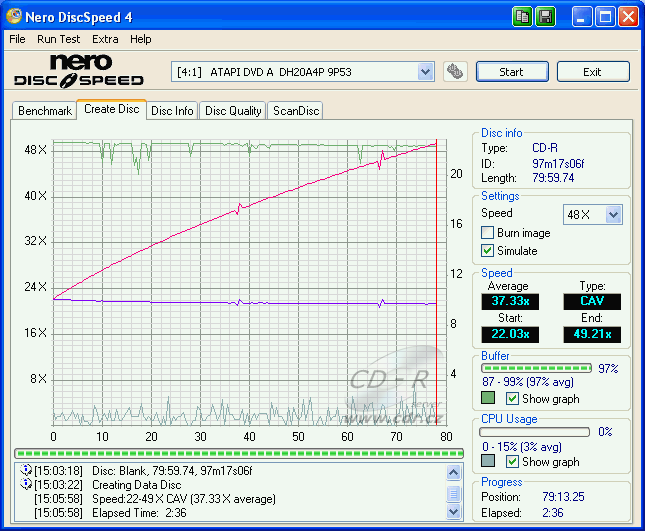Select the ATAPI DVD A DH20A4P drive field
The height and width of the screenshot is (531, 645).
[303, 72]
